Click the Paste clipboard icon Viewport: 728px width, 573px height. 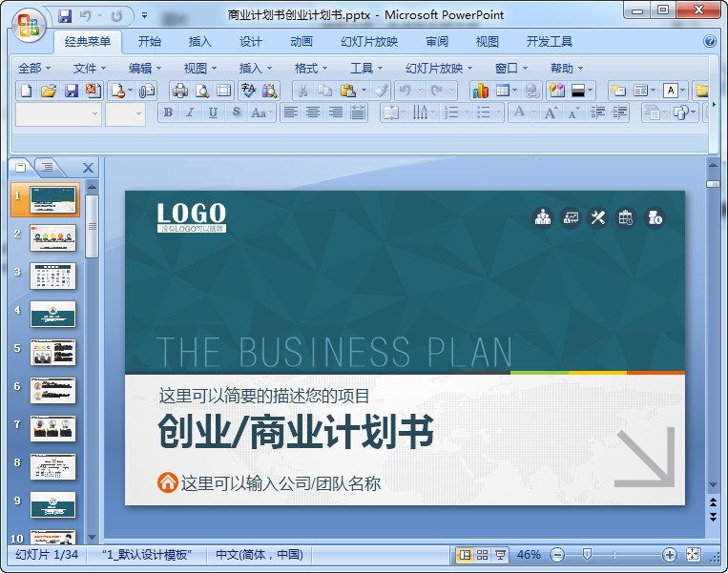(x=348, y=91)
